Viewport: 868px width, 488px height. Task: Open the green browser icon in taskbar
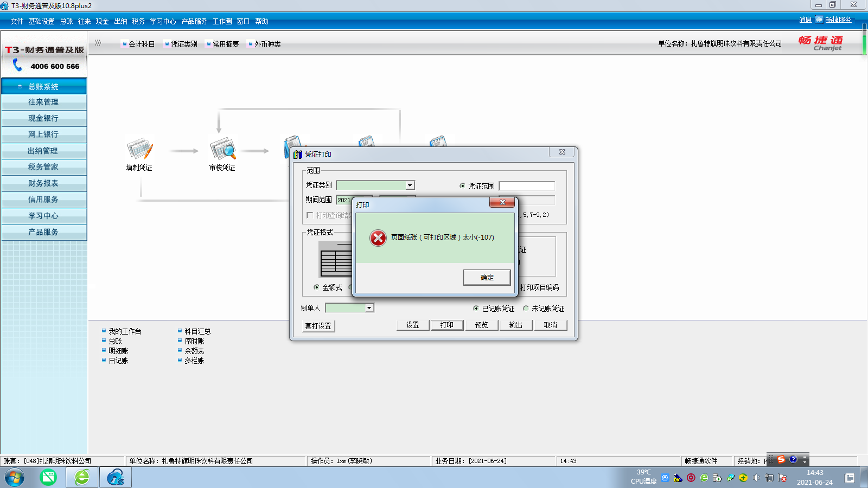(48, 478)
